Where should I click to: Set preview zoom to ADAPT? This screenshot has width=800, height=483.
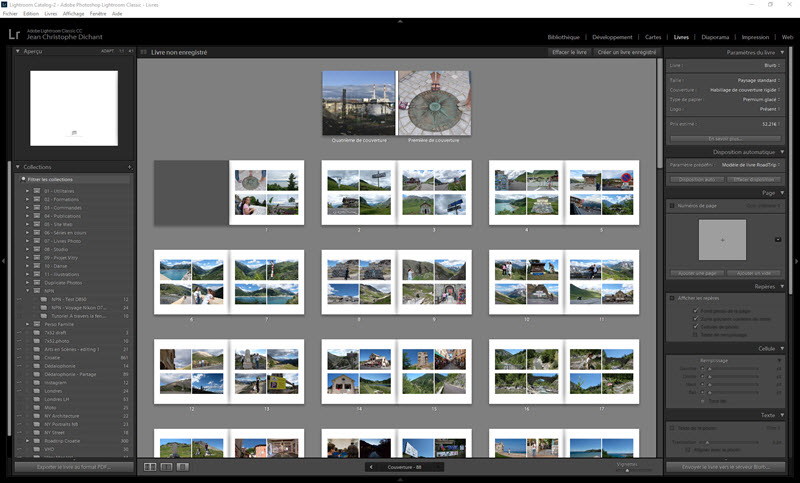[107, 51]
